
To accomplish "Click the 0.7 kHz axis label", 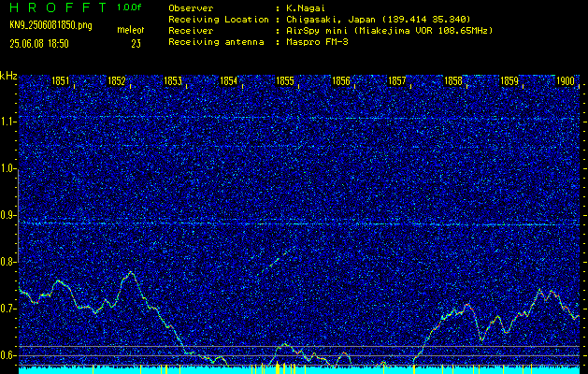I will point(7,309).
